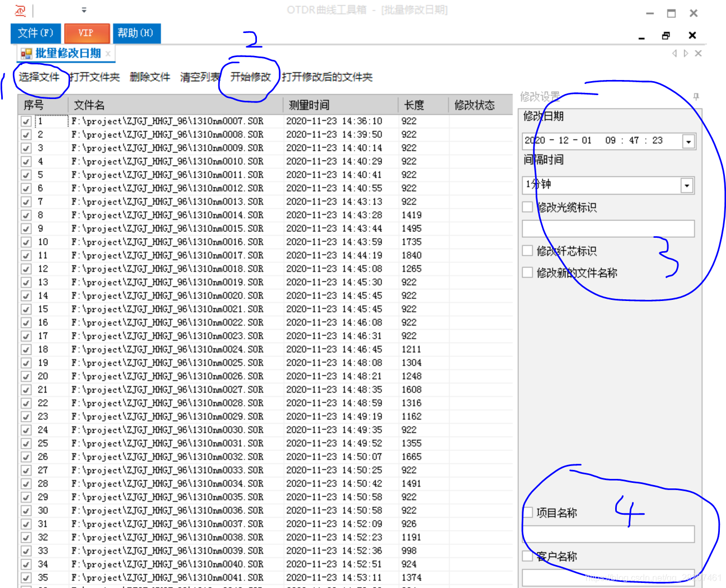The image size is (726, 588).
Task: Click 清空列表 to clear the list
Action: [x=200, y=77]
